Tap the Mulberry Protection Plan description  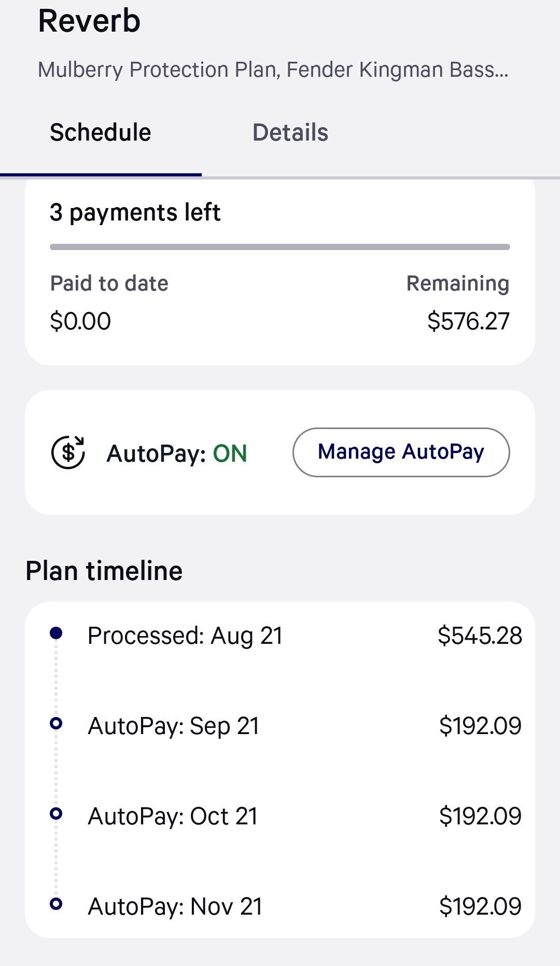point(273,70)
